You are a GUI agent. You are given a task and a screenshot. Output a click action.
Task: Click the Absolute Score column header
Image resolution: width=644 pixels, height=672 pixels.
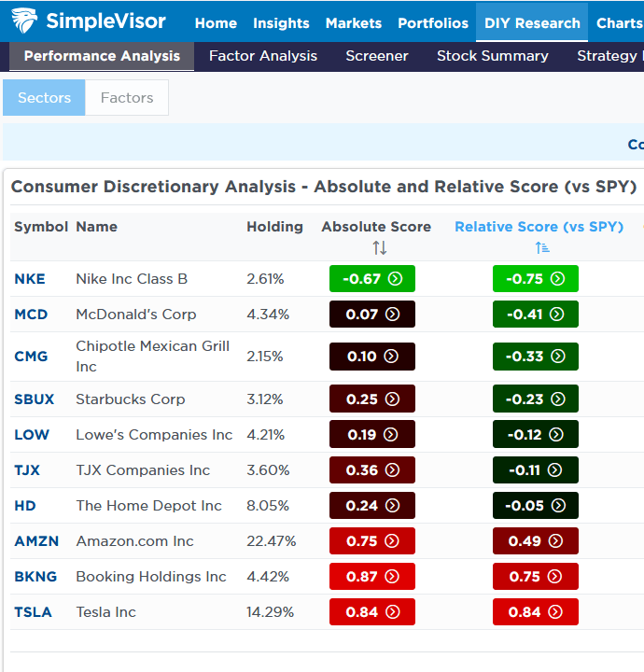[376, 227]
